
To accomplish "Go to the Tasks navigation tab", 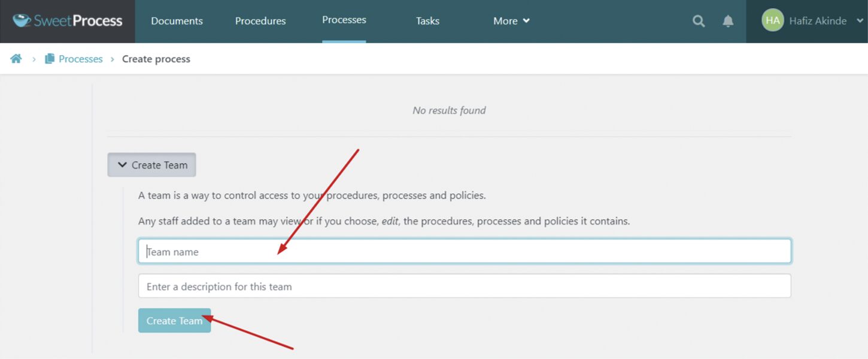I will [427, 21].
